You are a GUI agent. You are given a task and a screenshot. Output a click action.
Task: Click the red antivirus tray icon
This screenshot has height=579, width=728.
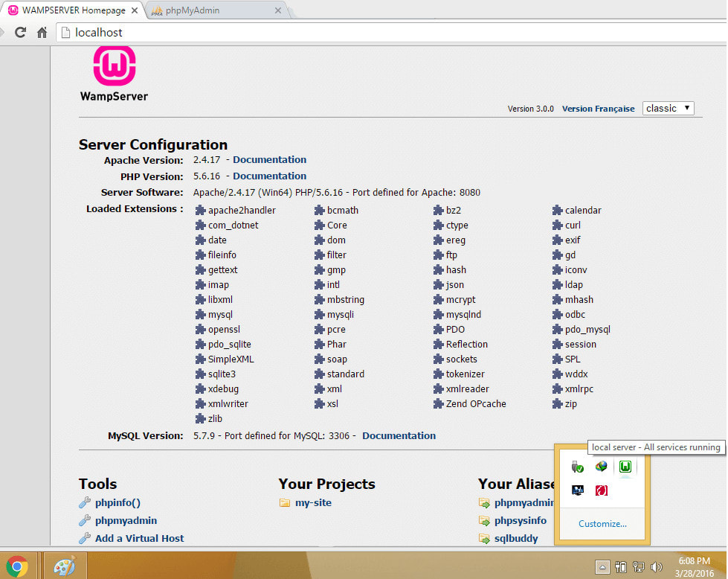pyautogui.click(x=602, y=490)
